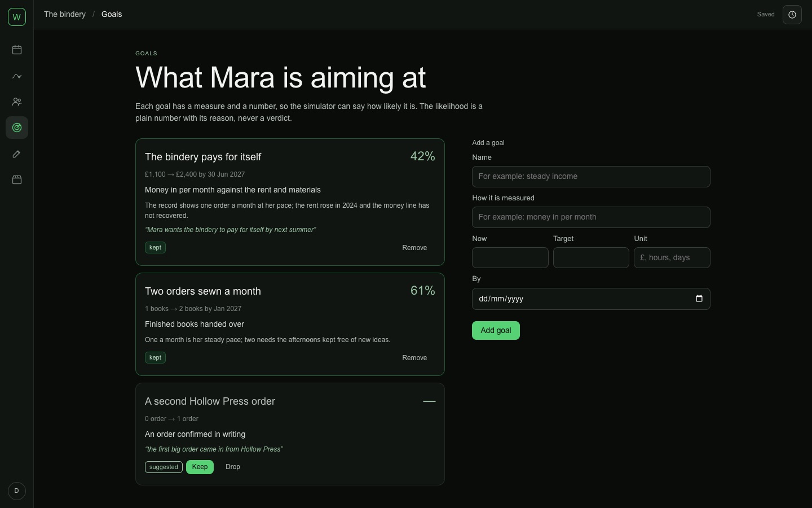Click into the Now value field

[510, 258]
